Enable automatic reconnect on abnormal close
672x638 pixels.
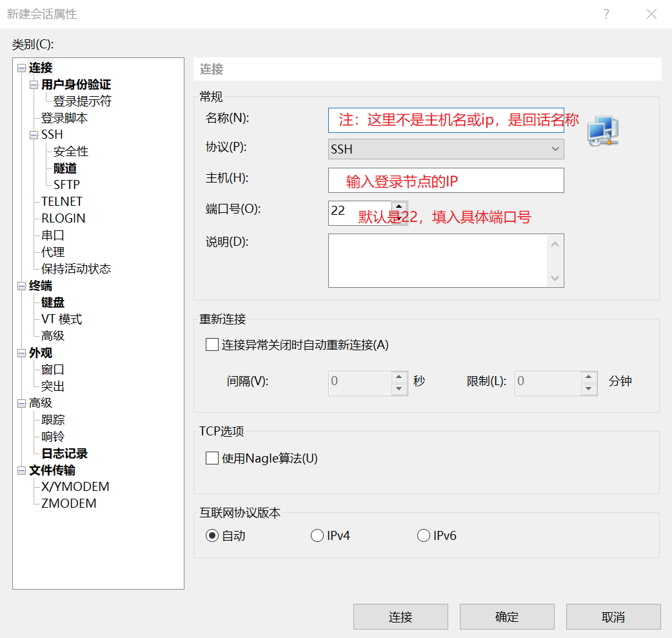pos(212,344)
